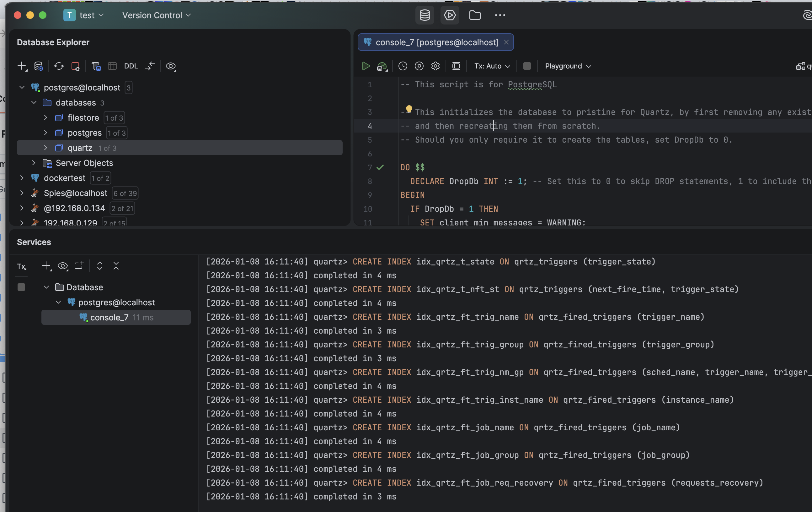Click the Server Objects tree item
Image resolution: width=812 pixels, height=512 pixels.
(x=84, y=163)
